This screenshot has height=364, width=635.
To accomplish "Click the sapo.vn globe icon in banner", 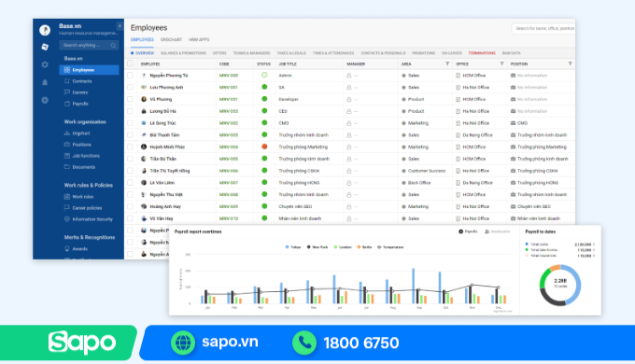I will point(183,343).
